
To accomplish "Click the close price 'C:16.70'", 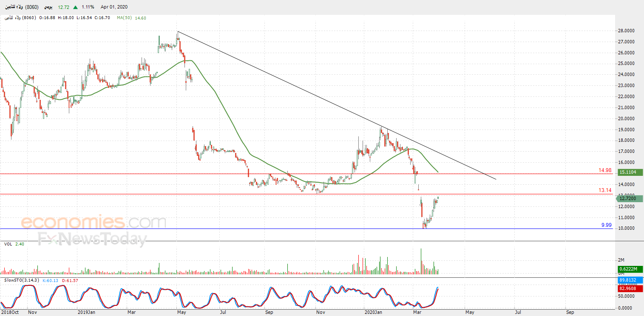I will pos(102,18).
